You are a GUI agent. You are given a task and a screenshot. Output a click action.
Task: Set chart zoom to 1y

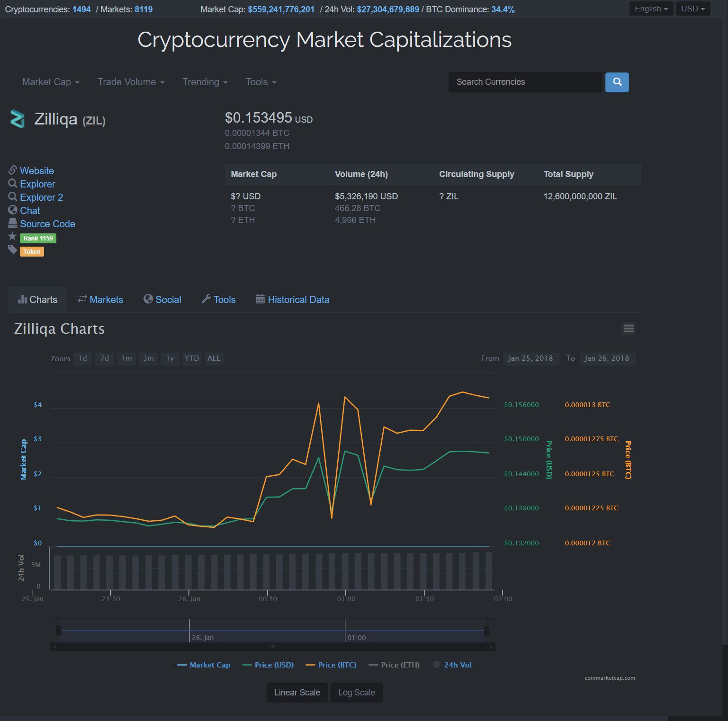point(170,358)
